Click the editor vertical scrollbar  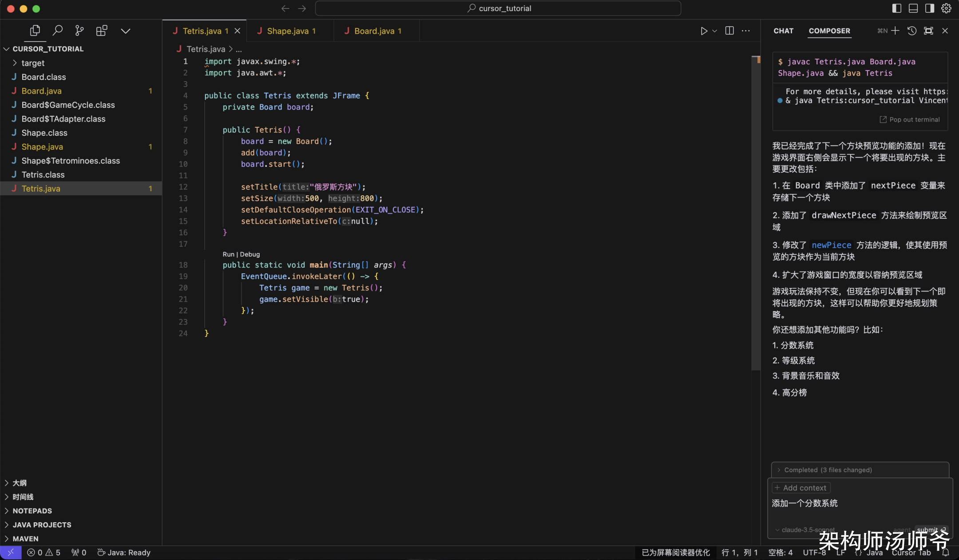coord(756,213)
